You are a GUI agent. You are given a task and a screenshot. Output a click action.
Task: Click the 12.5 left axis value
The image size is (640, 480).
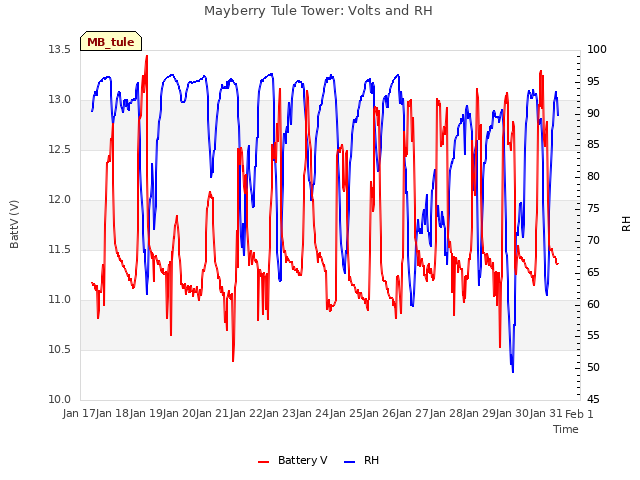[60, 149]
